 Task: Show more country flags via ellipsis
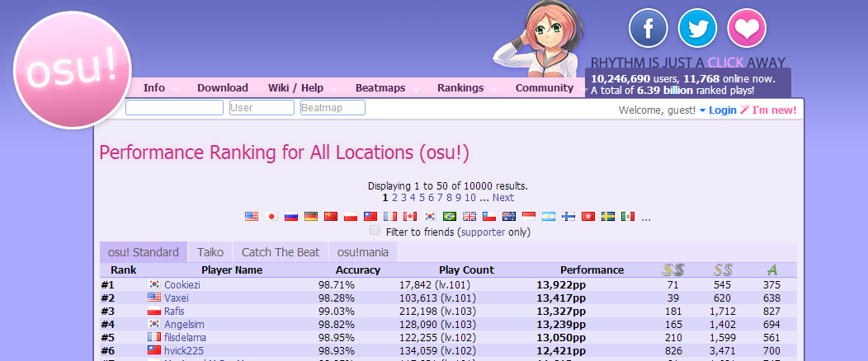tap(646, 218)
